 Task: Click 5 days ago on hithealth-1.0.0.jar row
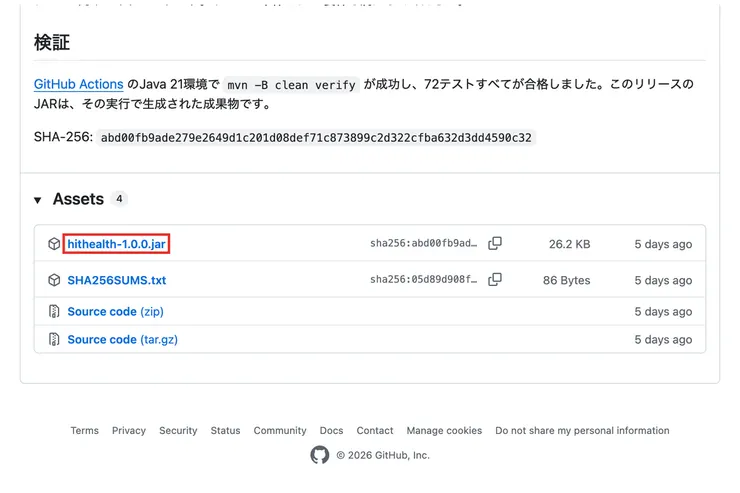coord(663,244)
